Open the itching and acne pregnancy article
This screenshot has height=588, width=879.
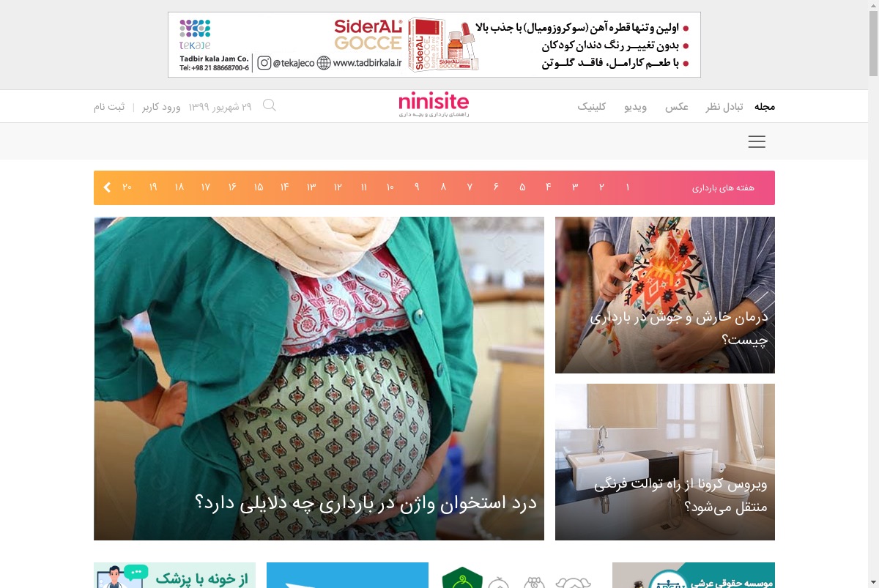pyautogui.click(x=665, y=295)
